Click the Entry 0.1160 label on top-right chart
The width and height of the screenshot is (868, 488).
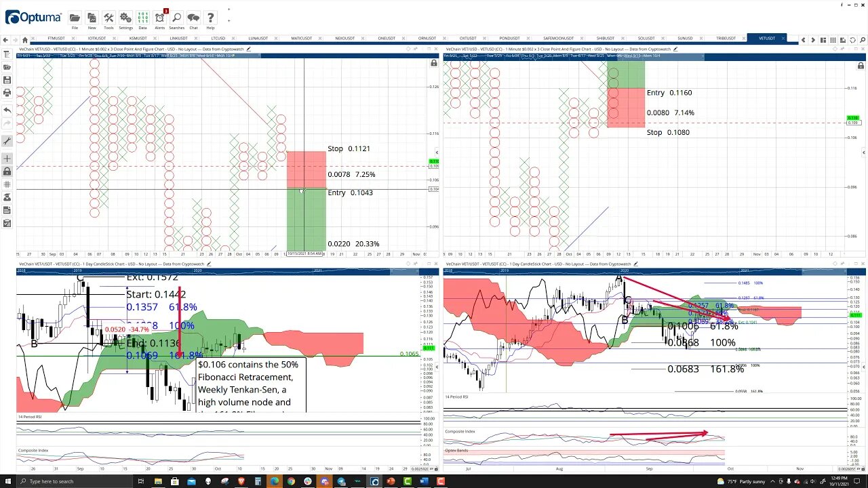669,93
